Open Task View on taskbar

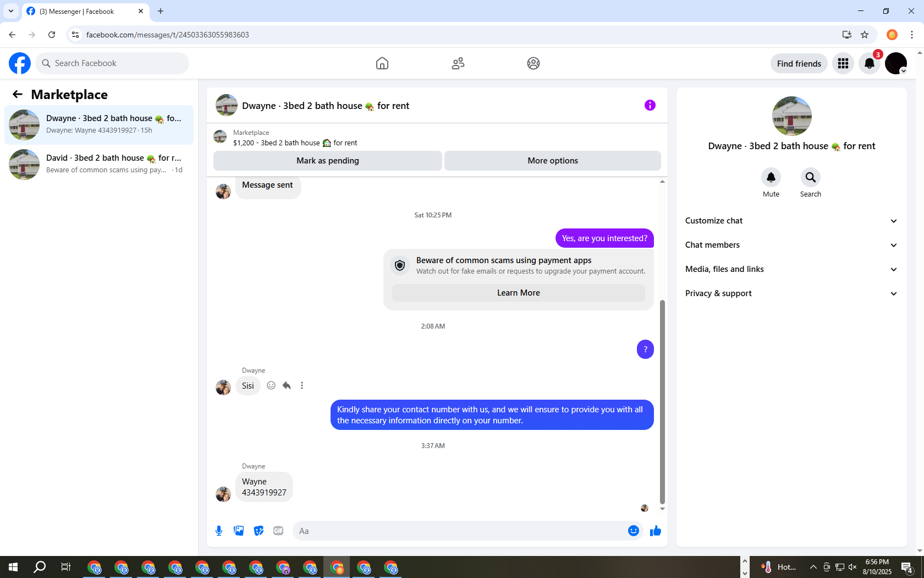66,567
